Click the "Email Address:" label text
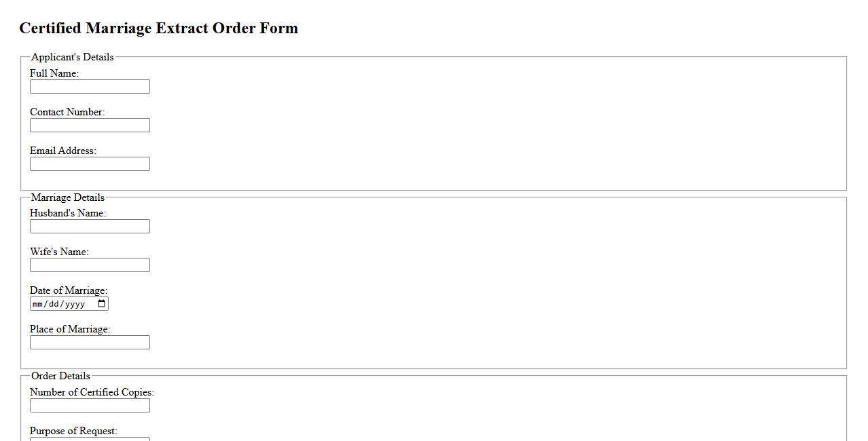Screen dimensions: 868x441 (63, 151)
